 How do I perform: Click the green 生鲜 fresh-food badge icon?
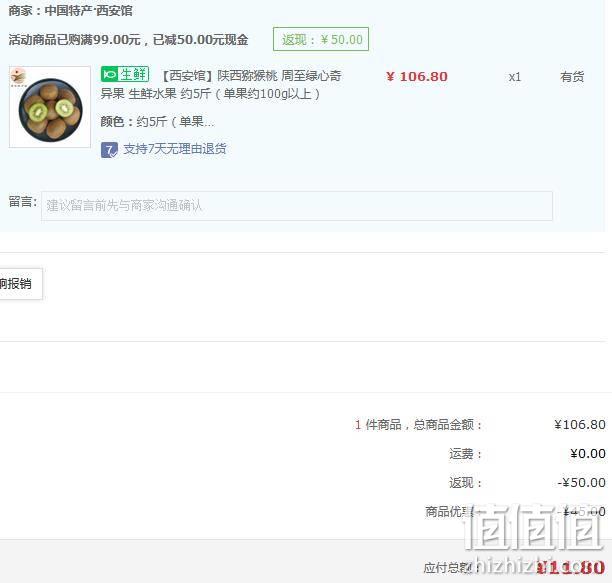[125, 74]
